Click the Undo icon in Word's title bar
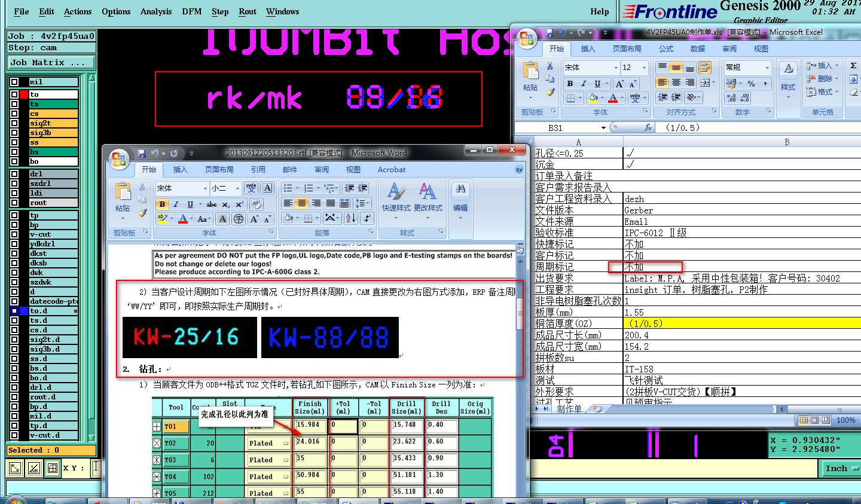Screen dimensions: 861x504 (x=155, y=154)
